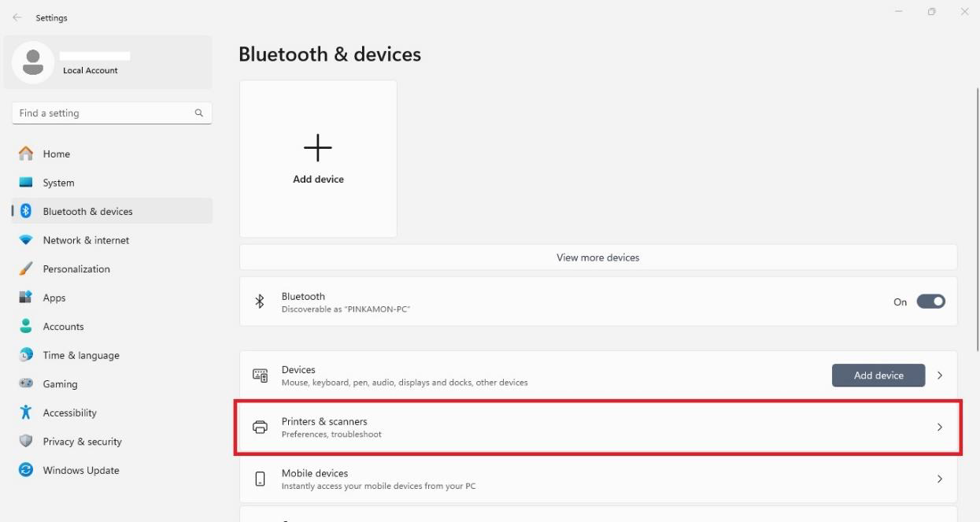The height and width of the screenshot is (522, 980).
Task: Expand the Mobile devices chevron
Action: (x=940, y=479)
